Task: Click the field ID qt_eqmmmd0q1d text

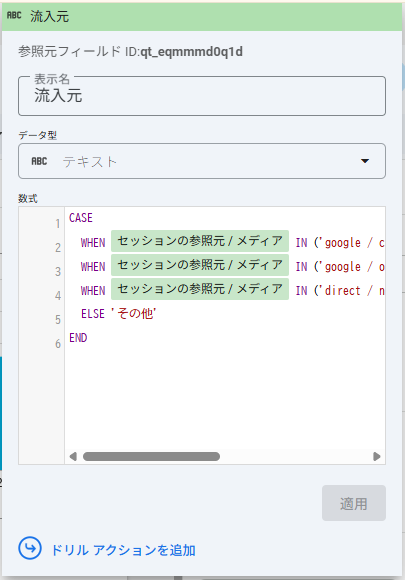Action: pos(192,52)
